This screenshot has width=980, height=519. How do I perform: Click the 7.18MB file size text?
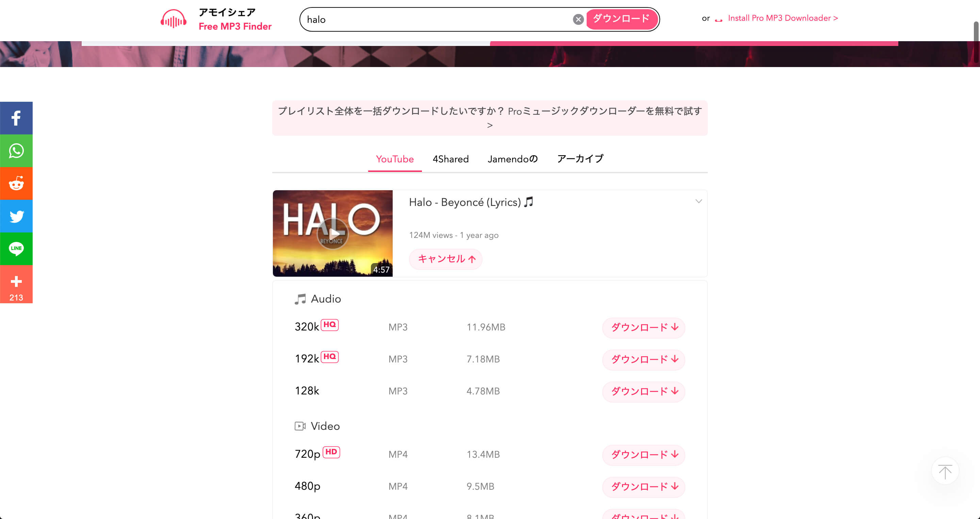point(483,359)
